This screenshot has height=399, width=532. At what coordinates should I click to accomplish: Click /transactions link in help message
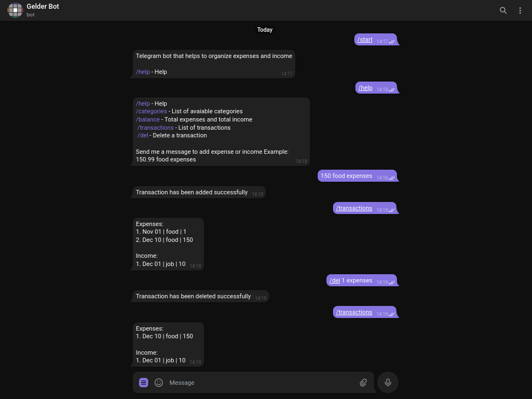coord(155,128)
